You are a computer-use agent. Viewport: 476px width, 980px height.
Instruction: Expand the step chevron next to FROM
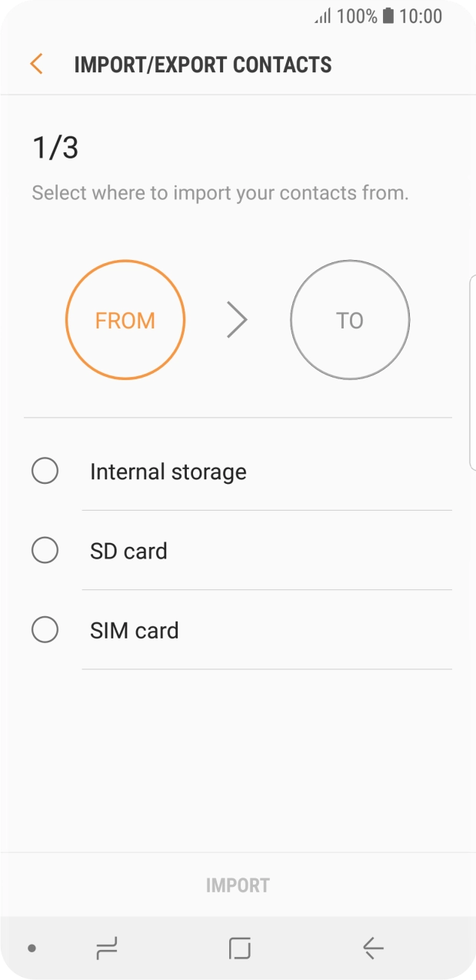[238, 320]
